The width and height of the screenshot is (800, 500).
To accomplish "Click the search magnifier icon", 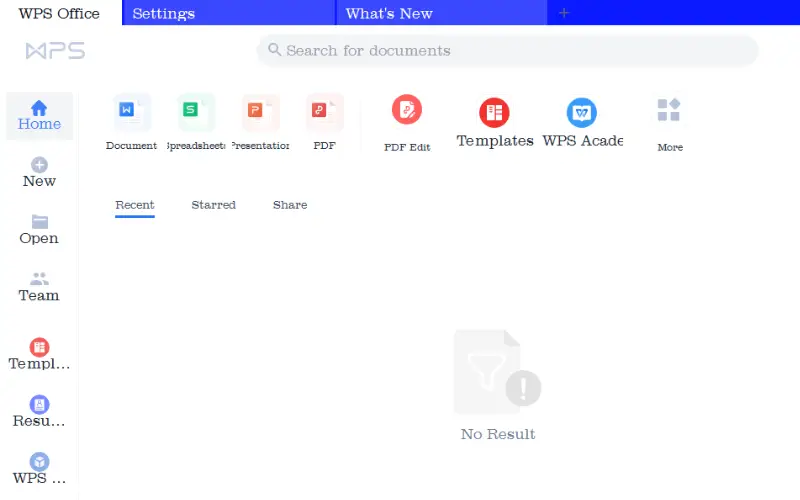I will (x=274, y=49).
